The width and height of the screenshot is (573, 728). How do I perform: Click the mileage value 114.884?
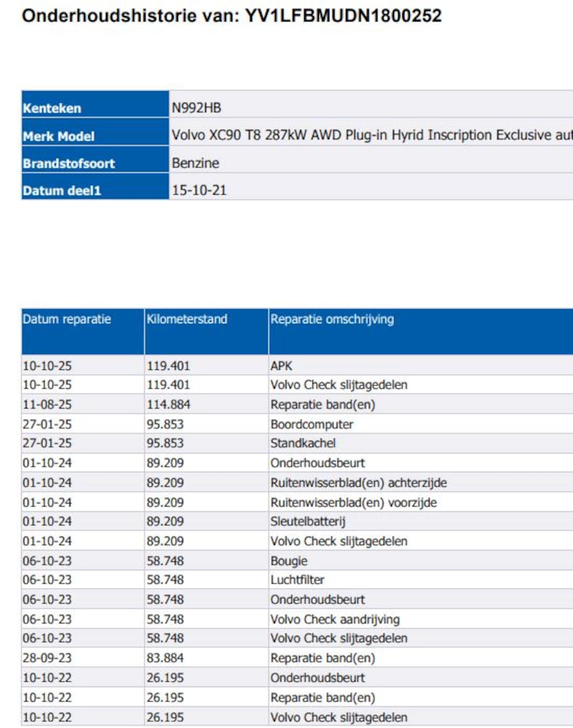[168, 404]
